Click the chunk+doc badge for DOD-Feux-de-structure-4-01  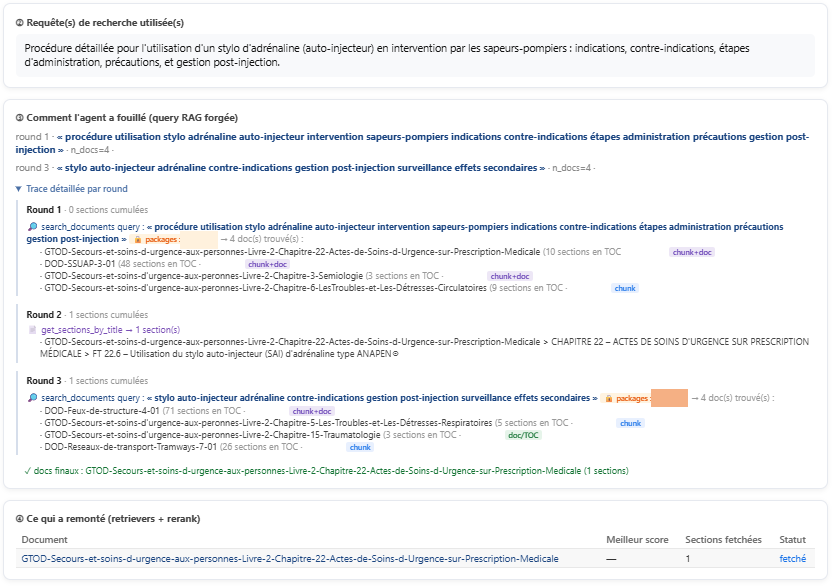coord(312,411)
